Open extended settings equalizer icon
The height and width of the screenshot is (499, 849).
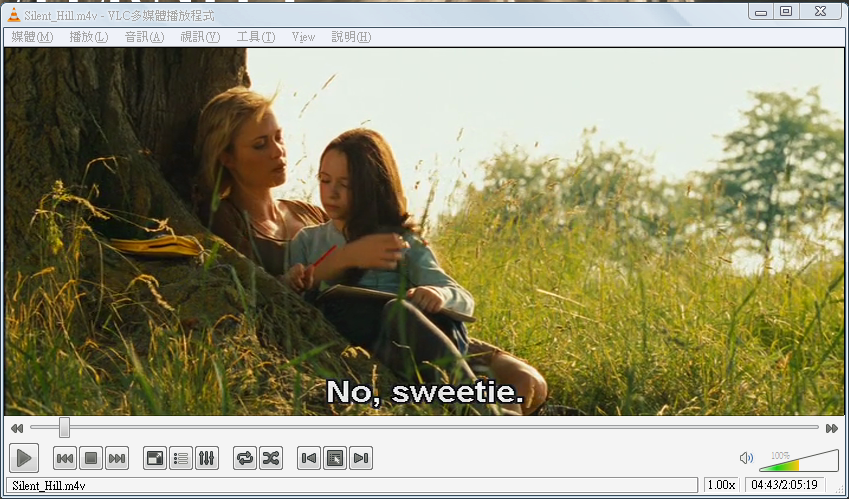[207, 458]
